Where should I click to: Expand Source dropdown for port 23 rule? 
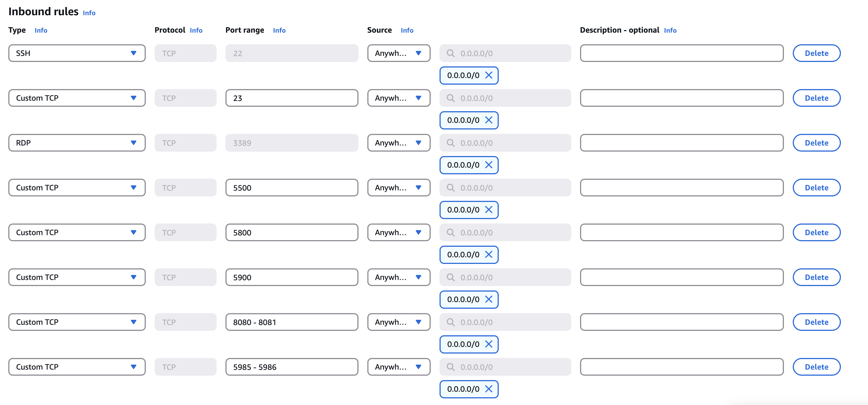pos(399,98)
